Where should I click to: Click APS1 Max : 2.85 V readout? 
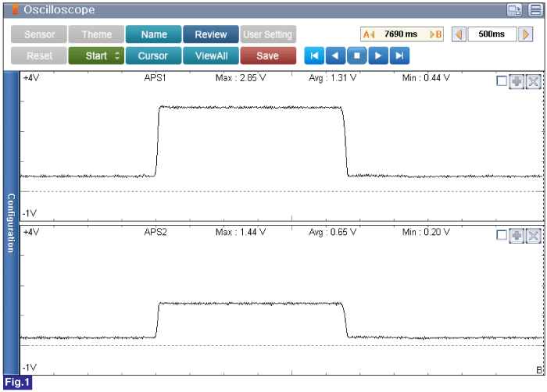[x=241, y=78]
